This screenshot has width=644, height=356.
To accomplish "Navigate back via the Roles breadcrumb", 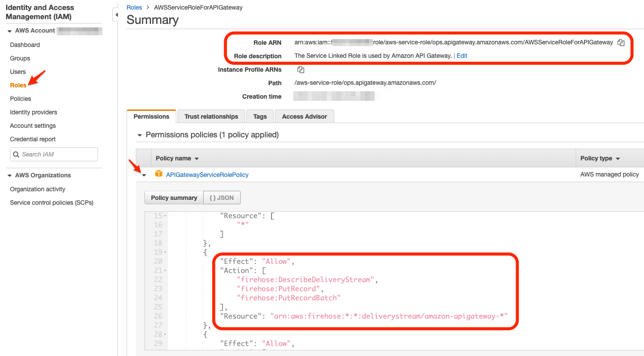I will coord(134,7).
